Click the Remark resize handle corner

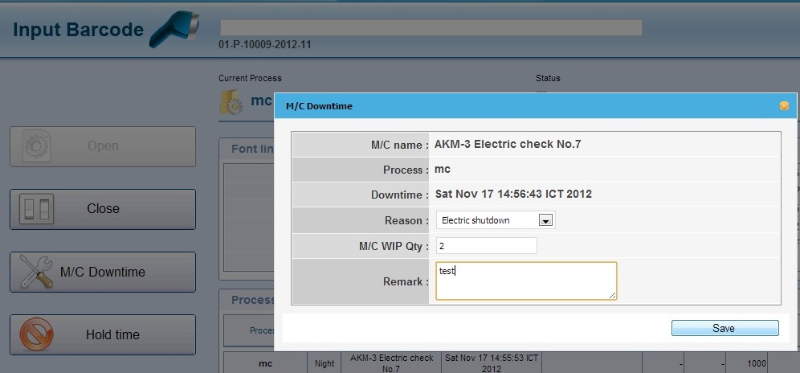coord(613,295)
